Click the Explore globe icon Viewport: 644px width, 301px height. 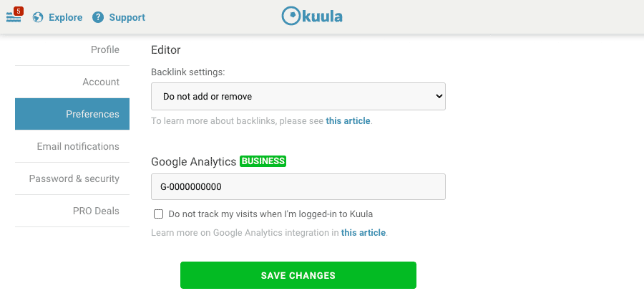tap(38, 18)
